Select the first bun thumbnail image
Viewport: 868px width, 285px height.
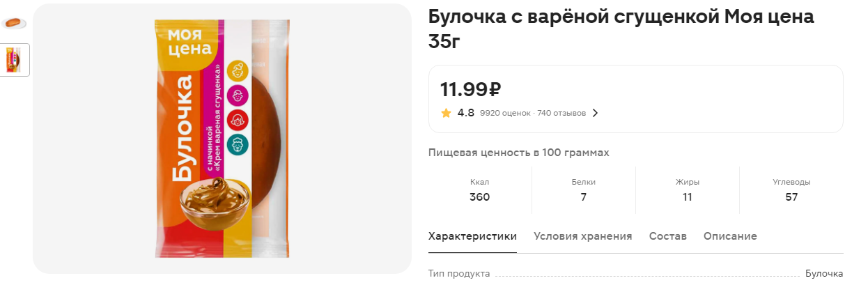click(14, 23)
